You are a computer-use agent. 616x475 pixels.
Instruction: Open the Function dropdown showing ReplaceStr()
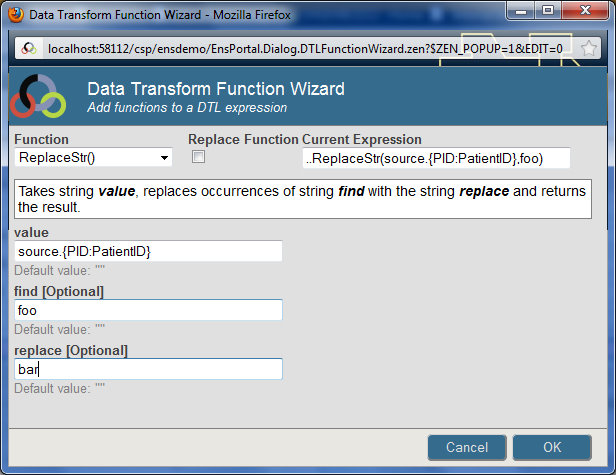93,158
